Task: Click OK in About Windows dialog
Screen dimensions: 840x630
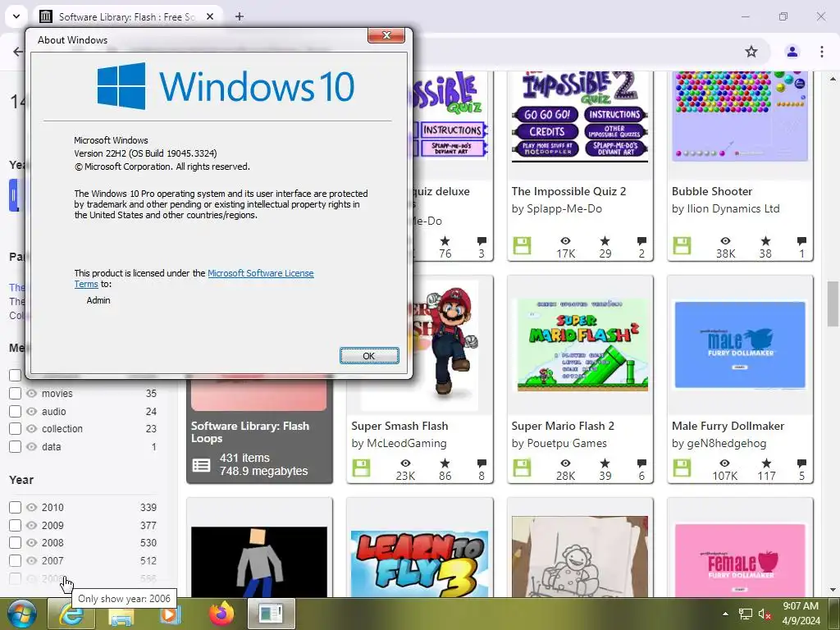Action: click(x=369, y=356)
